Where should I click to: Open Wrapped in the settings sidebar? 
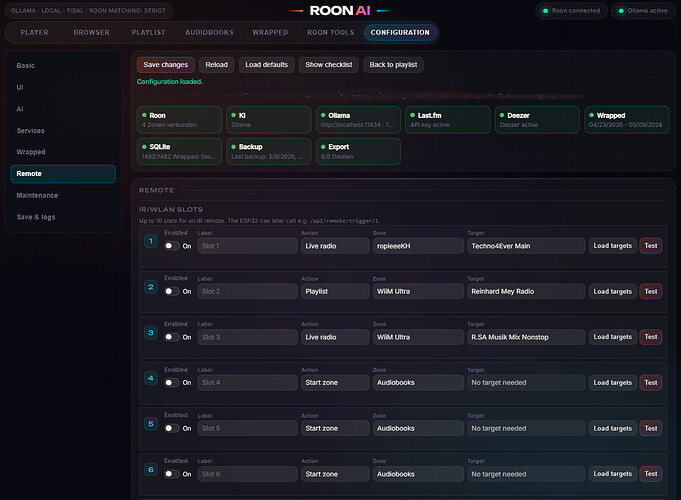(x=63, y=152)
